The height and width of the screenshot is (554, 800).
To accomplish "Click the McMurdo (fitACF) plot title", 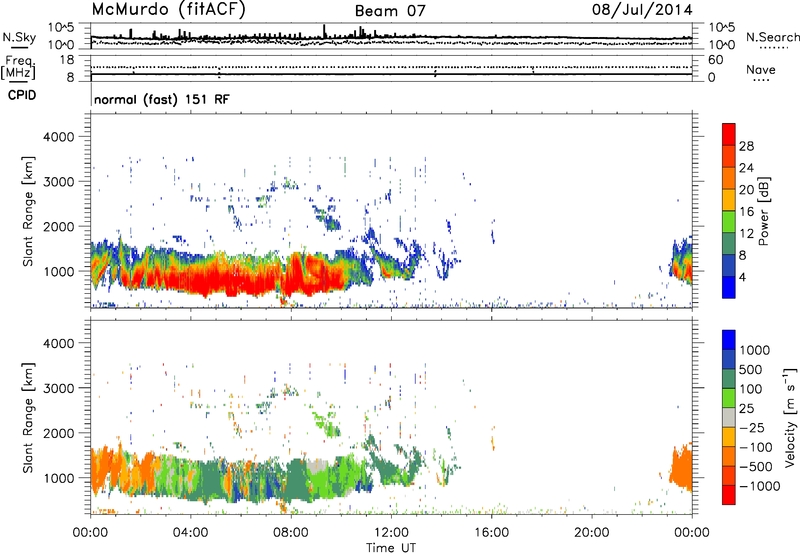I will (168, 10).
